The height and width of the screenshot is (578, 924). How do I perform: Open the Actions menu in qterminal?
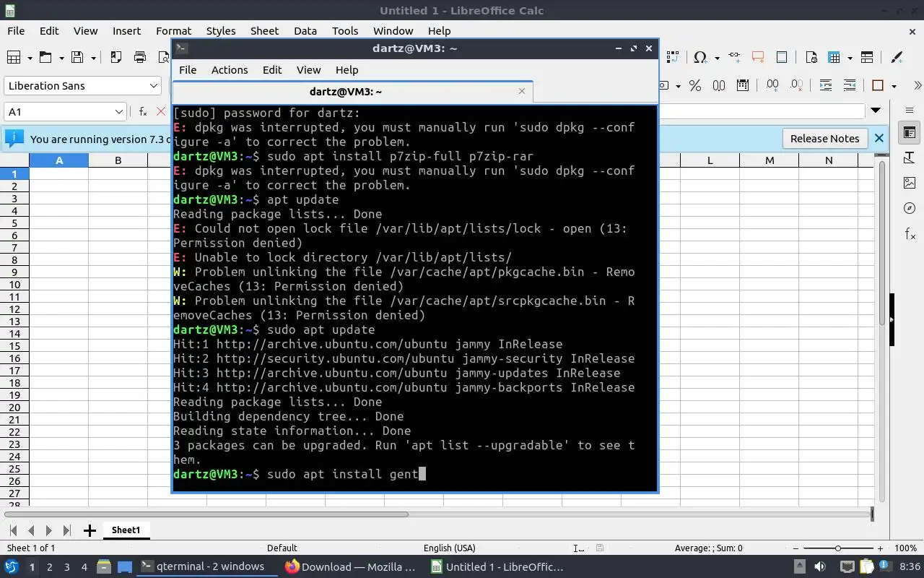click(230, 70)
